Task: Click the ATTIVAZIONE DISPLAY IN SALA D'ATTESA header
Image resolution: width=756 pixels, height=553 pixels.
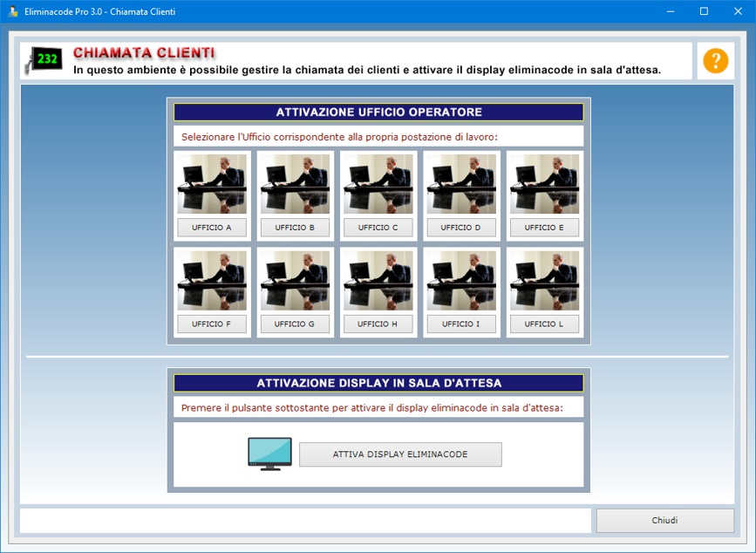Action: pyautogui.click(x=378, y=383)
